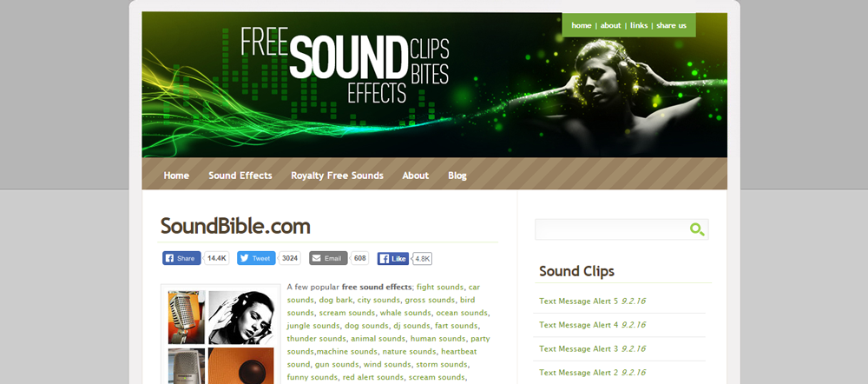868x384 pixels.
Task: Click the Free Sound Clips banner logo
Action: (x=345, y=66)
